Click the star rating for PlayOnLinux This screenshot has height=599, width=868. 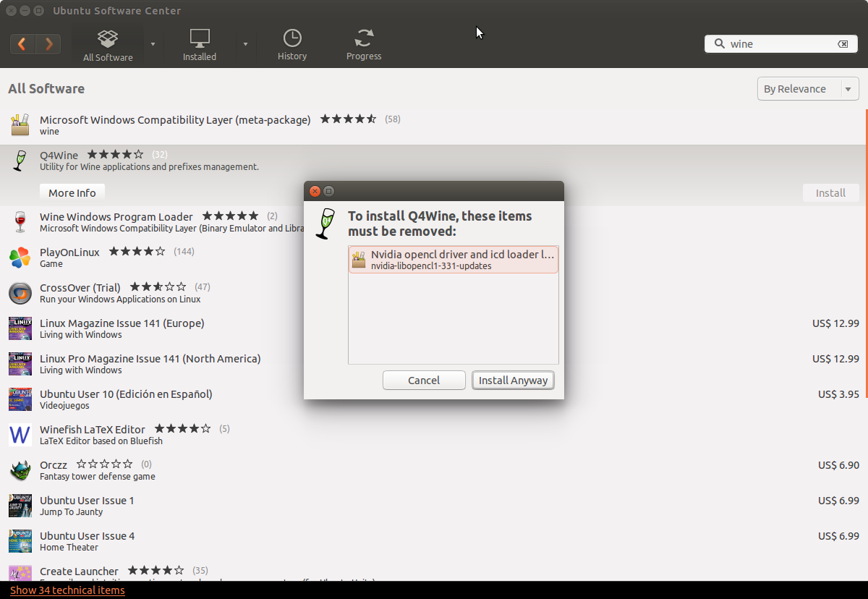[x=137, y=252]
